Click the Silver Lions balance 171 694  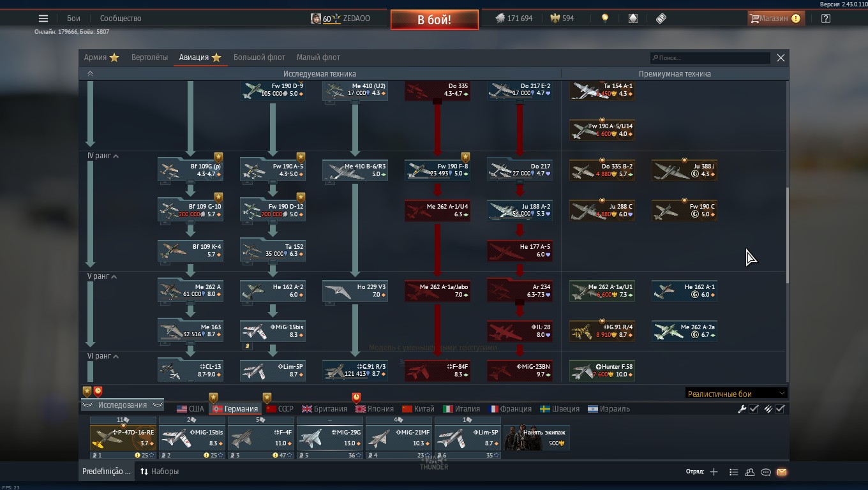coord(514,19)
